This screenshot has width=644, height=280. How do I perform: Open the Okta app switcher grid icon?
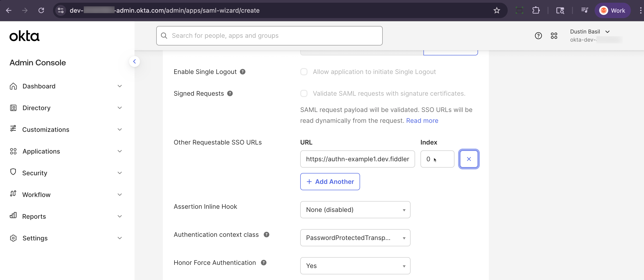(554, 36)
